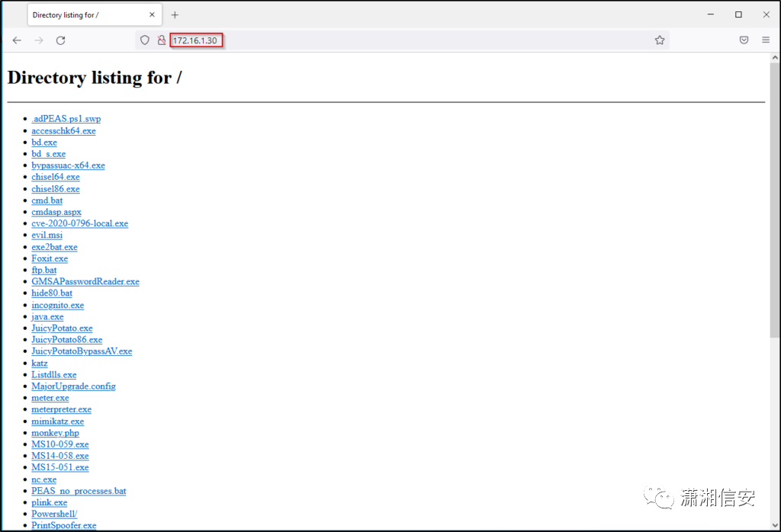
Task: Open the Firefox hamburger application menu
Action: pos(766,40)
